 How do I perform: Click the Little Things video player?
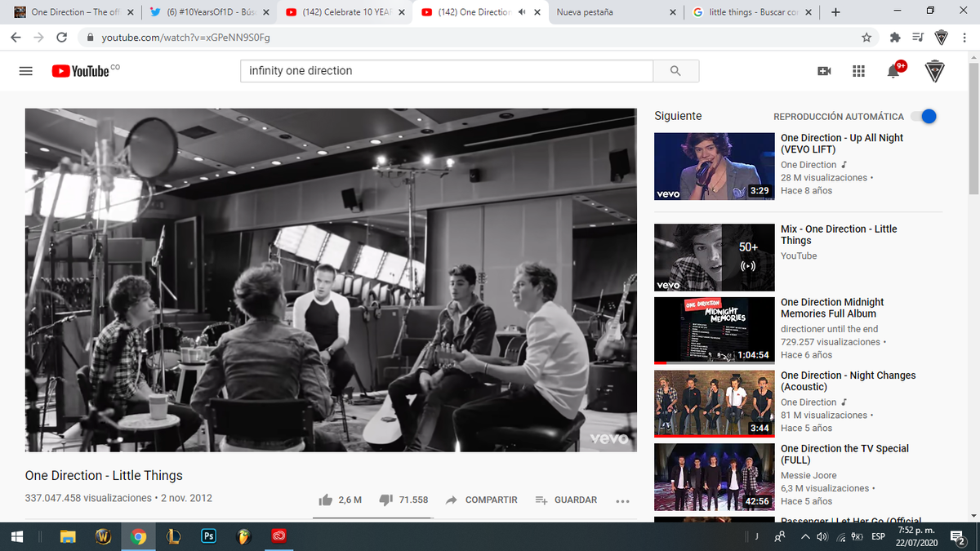coord(331,280)
